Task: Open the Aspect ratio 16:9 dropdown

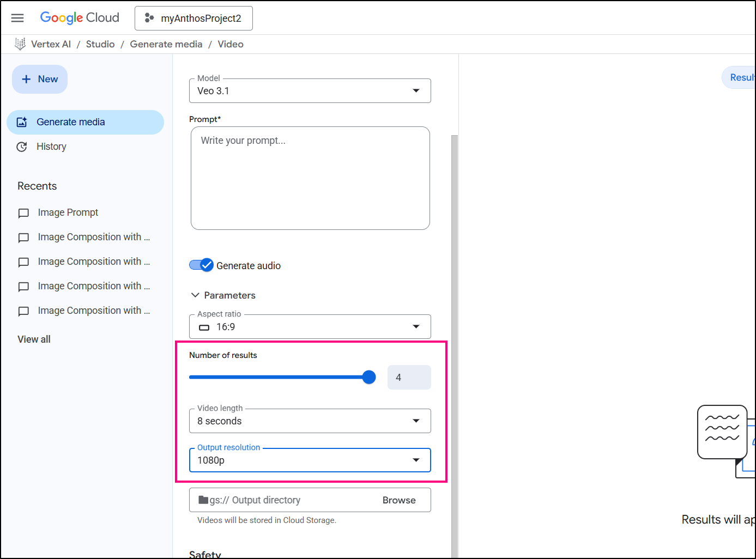Action: pos(310,327)
